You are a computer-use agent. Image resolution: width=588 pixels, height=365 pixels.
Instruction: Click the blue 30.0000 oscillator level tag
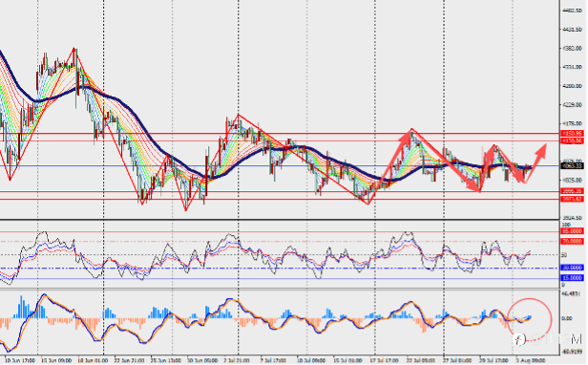click(572, 268)
